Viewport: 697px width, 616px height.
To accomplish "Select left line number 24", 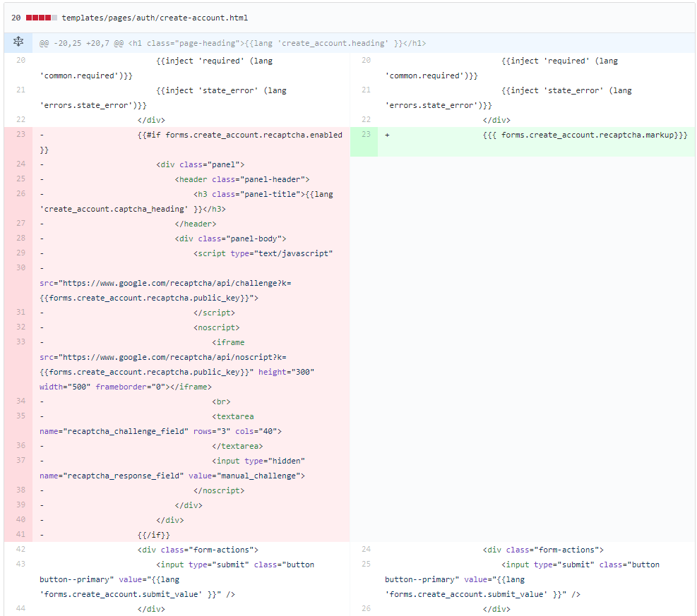I will (21, 164).
